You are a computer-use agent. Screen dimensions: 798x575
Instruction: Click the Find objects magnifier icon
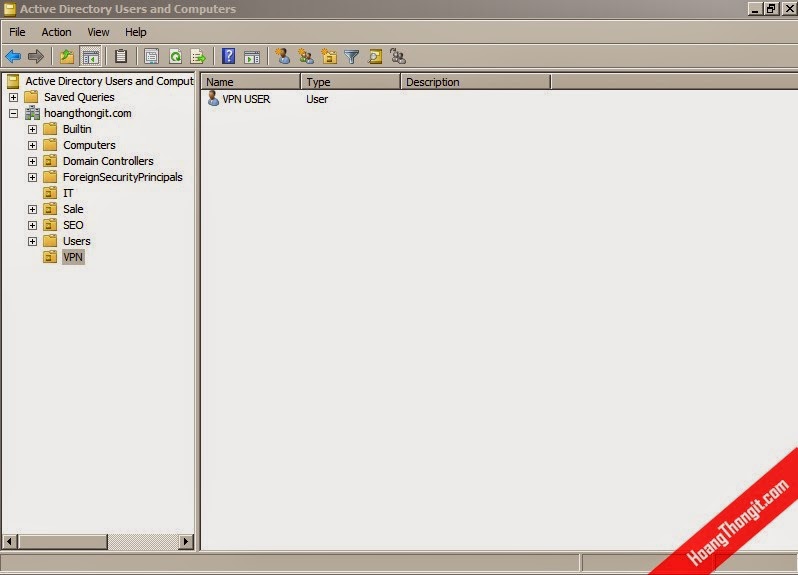(376, 56)
